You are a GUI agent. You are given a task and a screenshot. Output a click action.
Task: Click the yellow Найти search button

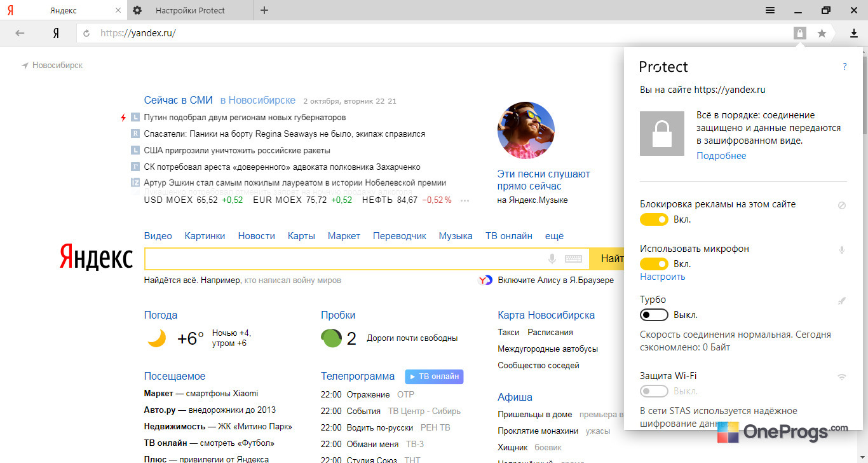(x=606, y=259)
